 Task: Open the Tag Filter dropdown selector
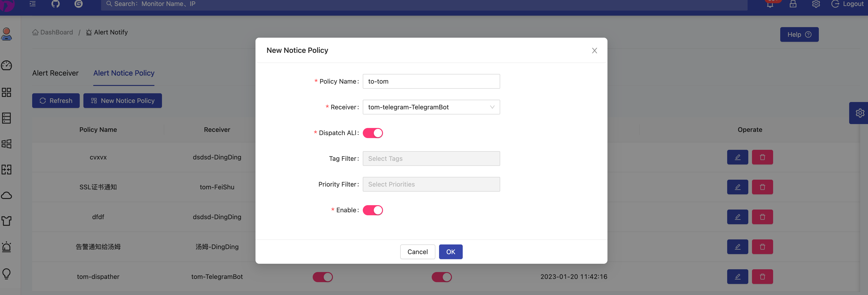[x=431, y=158]
